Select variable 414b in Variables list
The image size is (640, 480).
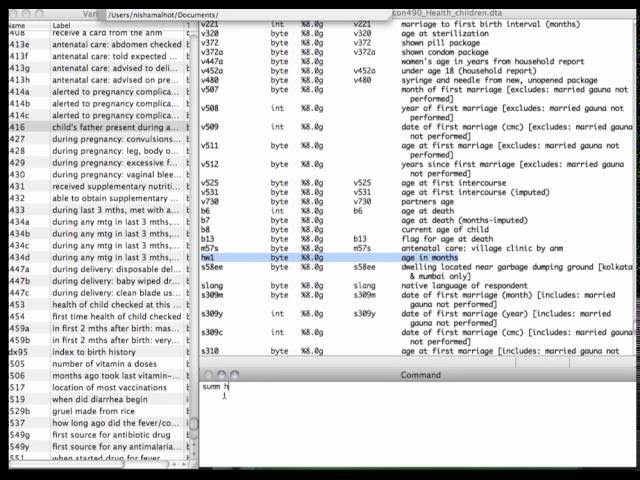pyautogui.click(x=99, y=104)
